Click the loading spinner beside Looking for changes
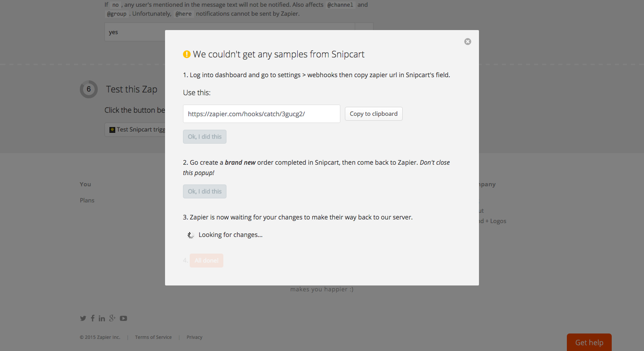 click(x=191, y=235)
